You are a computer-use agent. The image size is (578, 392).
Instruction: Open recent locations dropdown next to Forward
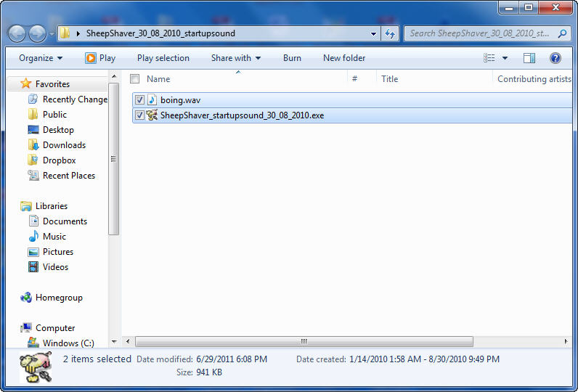[x=52, y=34]
